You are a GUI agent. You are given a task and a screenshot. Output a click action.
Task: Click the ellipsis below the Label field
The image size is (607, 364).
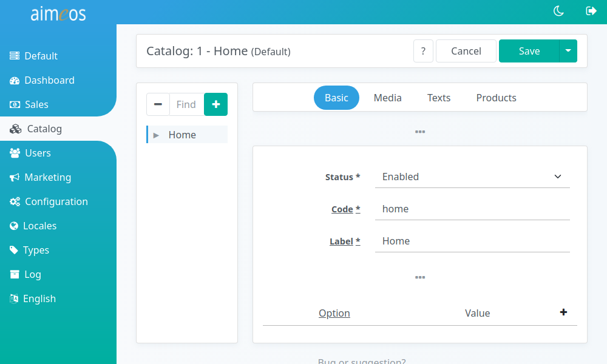(x=420, y=277)
